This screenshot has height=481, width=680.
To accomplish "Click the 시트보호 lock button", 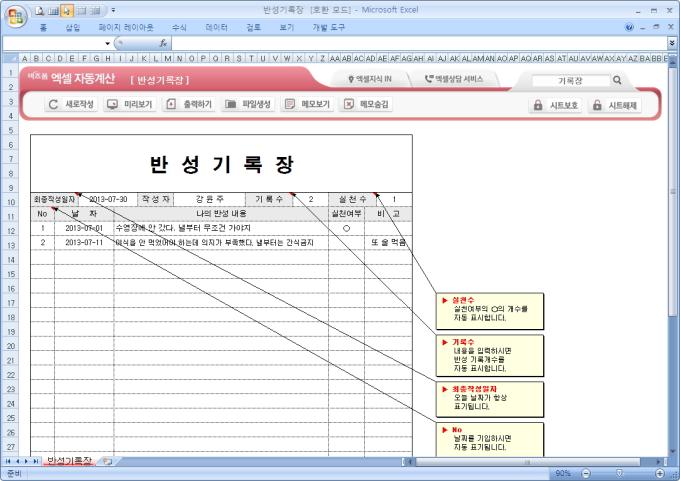I will [x=556, y=105].
